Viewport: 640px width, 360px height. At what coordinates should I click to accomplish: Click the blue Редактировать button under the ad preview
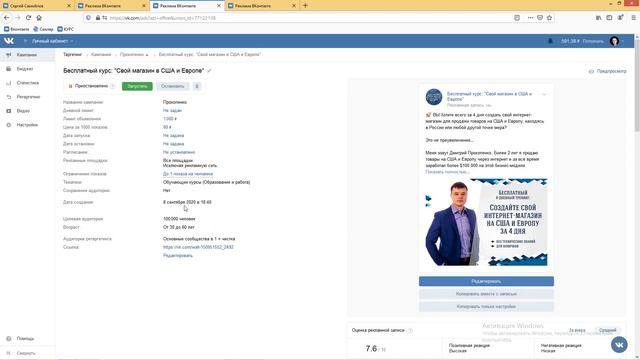(x=486, y=281)
